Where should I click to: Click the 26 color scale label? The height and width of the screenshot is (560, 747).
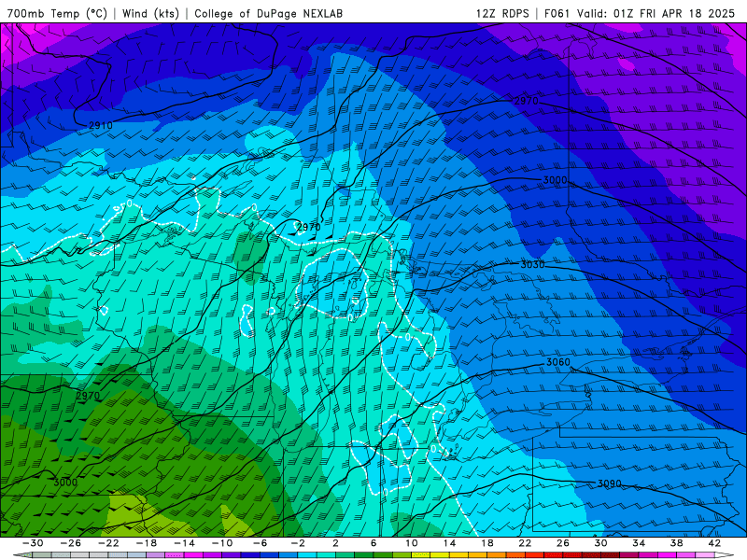tap(563, 543)
